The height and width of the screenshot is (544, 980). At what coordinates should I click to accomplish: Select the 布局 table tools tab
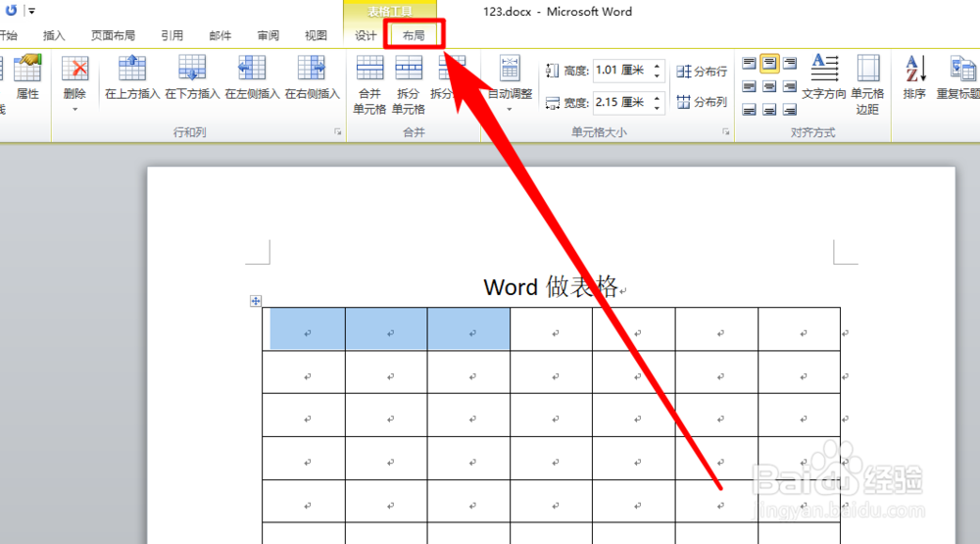point(414,35)
